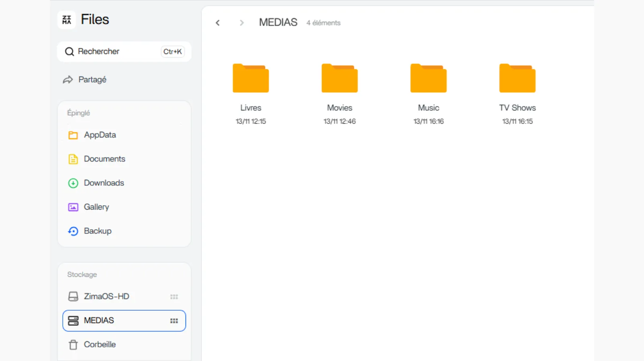Open Downloads from the sidebar
Viewport: 644px width, 361px height.
(x=104, y=183)
